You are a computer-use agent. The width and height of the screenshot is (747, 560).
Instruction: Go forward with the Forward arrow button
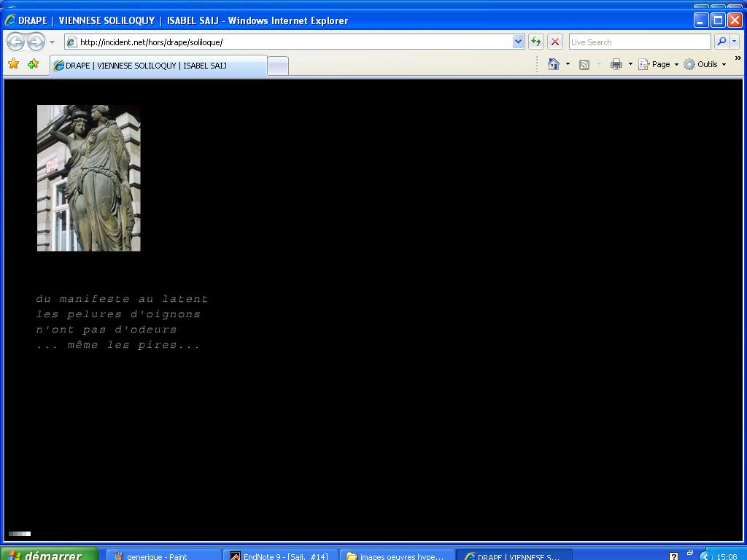pyautogui.click(x=36, y=42)
